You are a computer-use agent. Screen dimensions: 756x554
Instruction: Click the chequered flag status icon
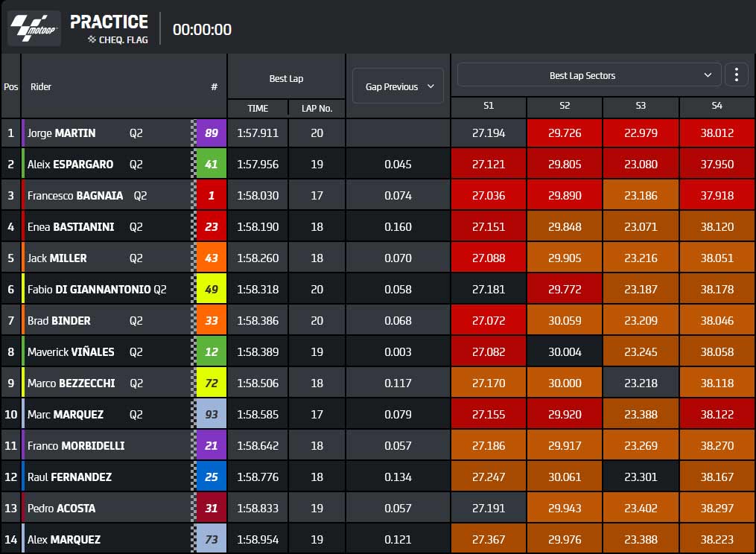click(x=92, y=39)
